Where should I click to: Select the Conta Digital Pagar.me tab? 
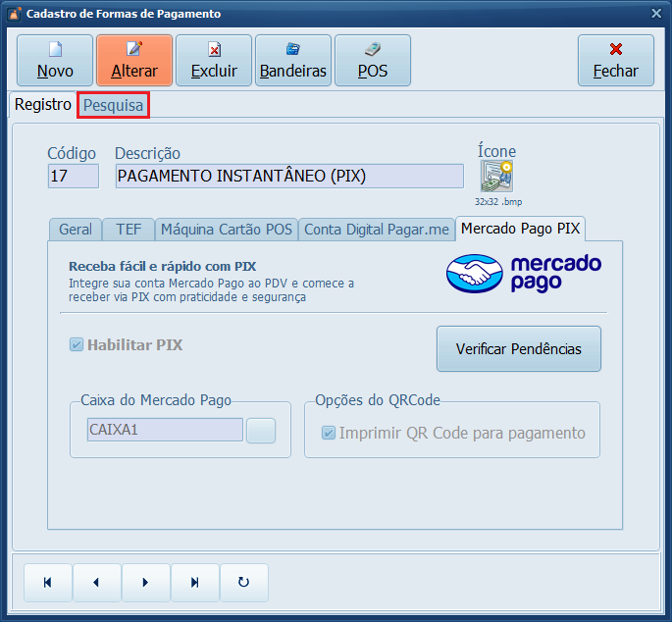tap(377, 230)
